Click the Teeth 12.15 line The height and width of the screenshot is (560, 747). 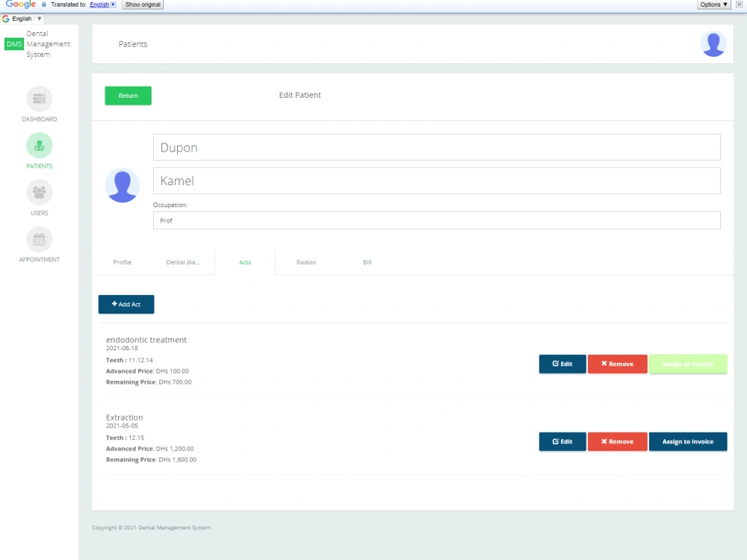pos(125,438)
